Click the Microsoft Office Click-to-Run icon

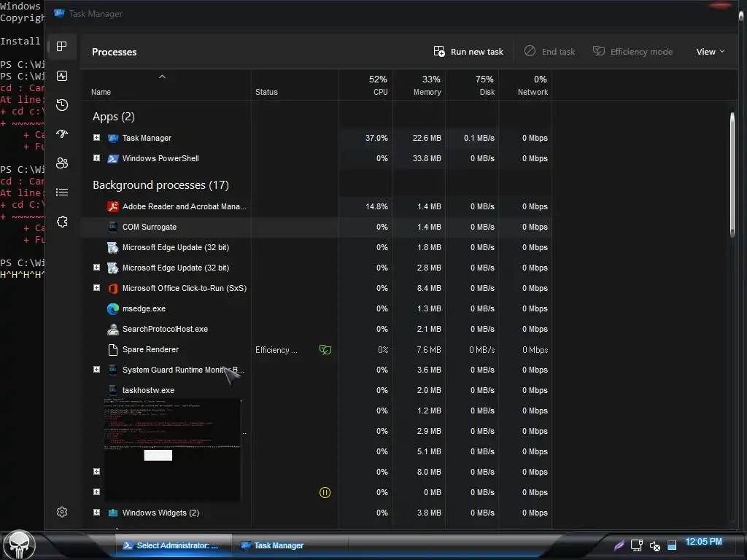tap(113, 288)
